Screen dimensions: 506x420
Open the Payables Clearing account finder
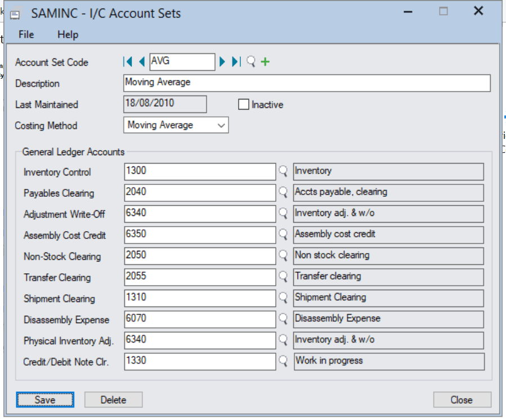283,193
